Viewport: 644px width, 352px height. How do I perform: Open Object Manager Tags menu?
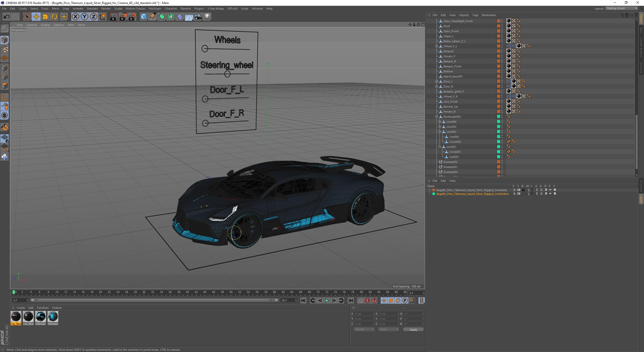[x=475, y=15]
